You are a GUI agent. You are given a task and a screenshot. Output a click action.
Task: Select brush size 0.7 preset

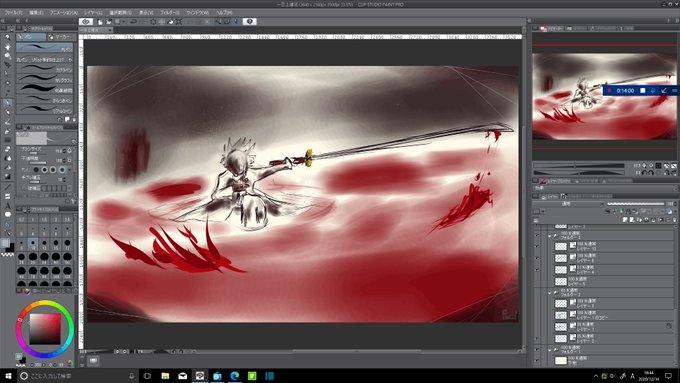(22, 219)
